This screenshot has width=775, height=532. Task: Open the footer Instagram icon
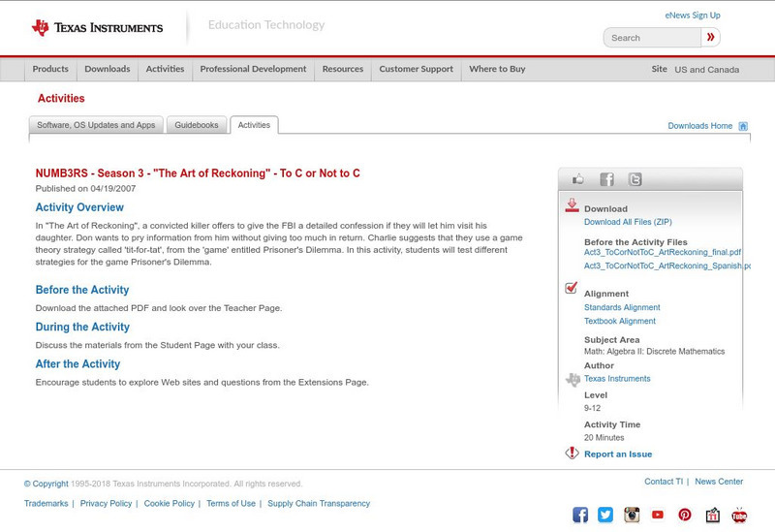[x=632, y=515]
